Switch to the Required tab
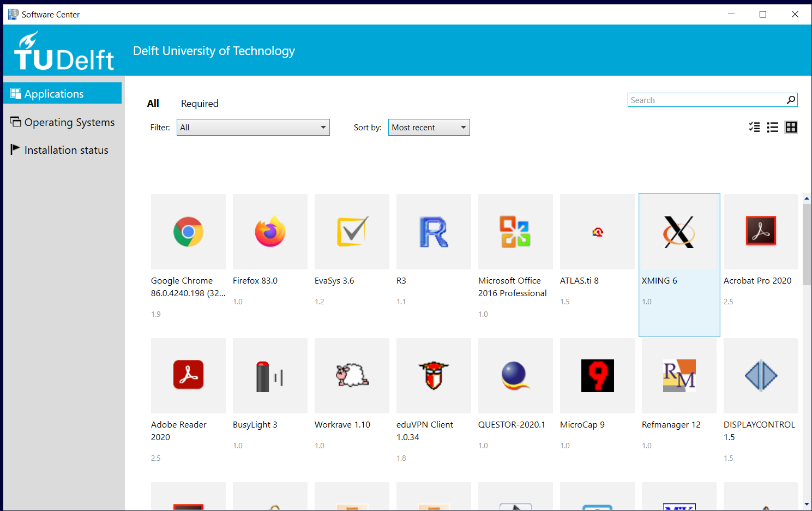Viewport: 812px width, 511px height. coord(200,104)
